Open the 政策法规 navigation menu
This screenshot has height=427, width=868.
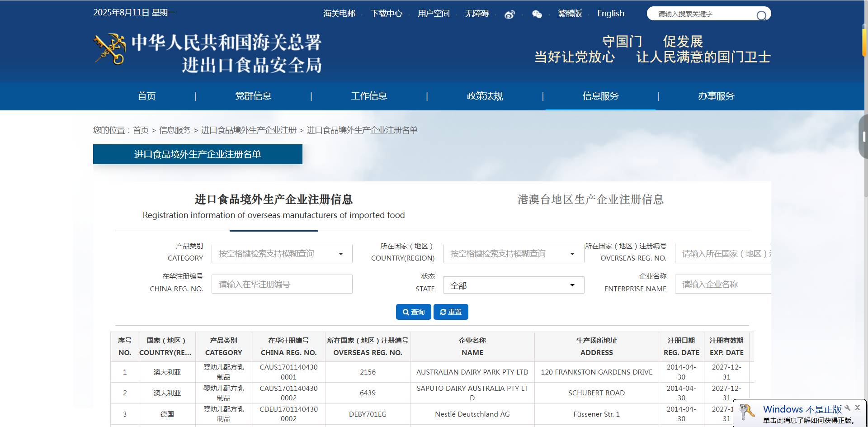click(x=485, y=96)
